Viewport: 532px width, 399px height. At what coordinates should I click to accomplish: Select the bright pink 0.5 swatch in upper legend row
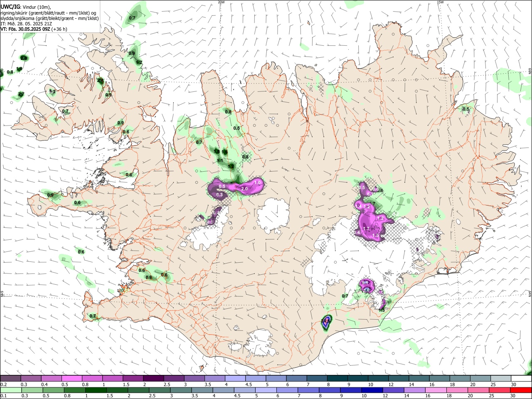pyautogui.click(x=71, y=379)
